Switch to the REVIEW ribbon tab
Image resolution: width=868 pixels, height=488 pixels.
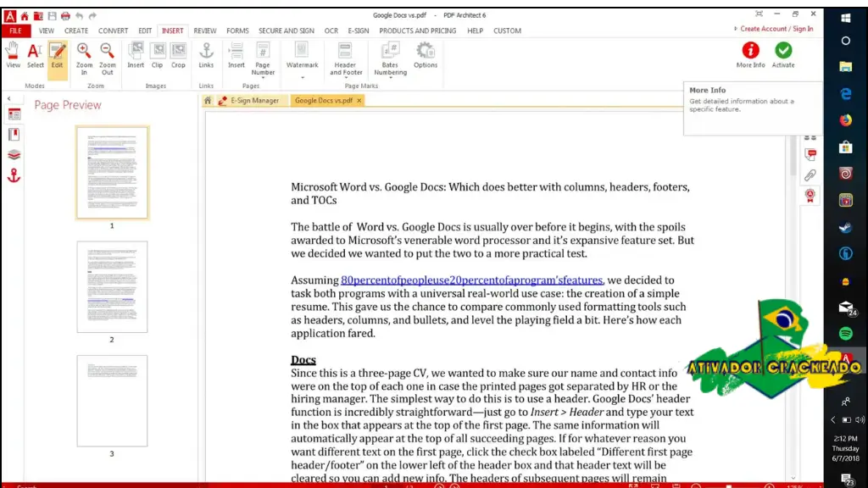[x=205, y=31]
